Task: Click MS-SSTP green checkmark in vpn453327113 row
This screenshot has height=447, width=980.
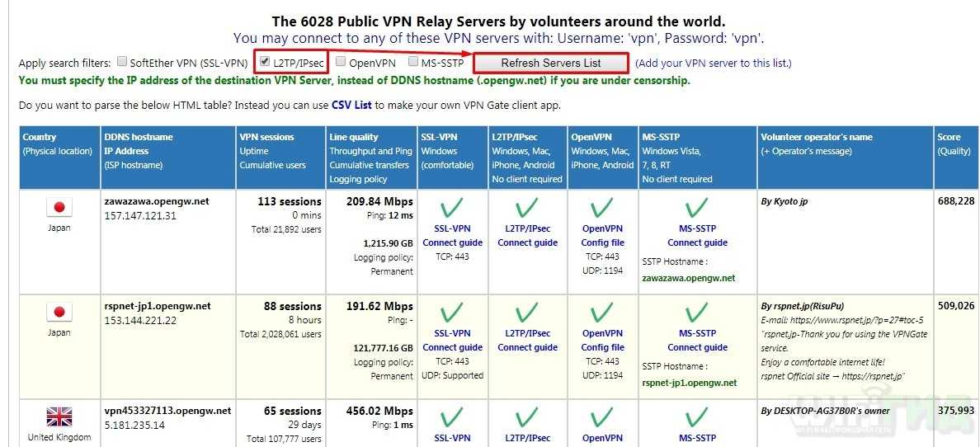Action: coord(697,417)
